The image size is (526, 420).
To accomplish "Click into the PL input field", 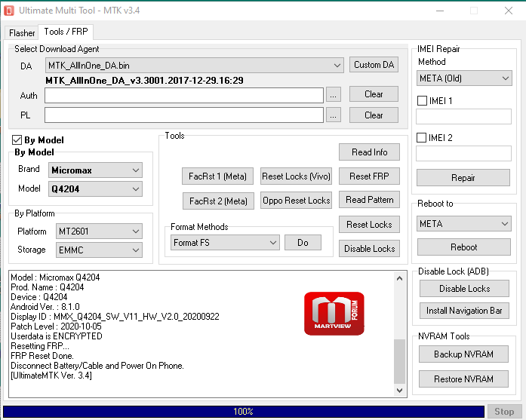I will 184,115.
